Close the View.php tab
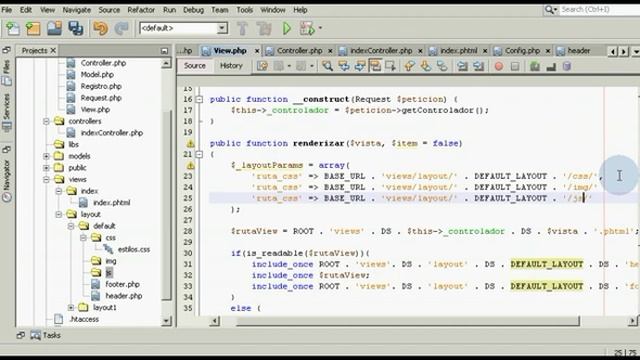The image size is (640, 360). pyautogui.click(x=257, y=51)
